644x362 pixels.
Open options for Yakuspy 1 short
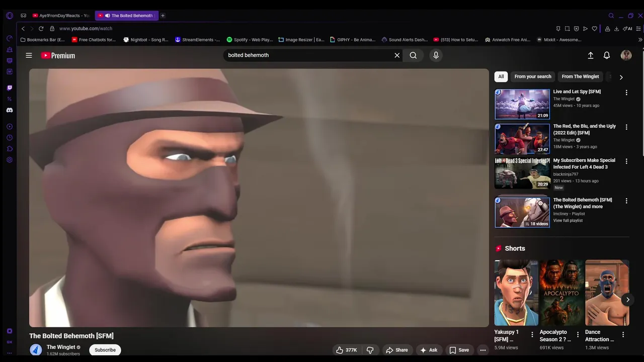[532, 334]
